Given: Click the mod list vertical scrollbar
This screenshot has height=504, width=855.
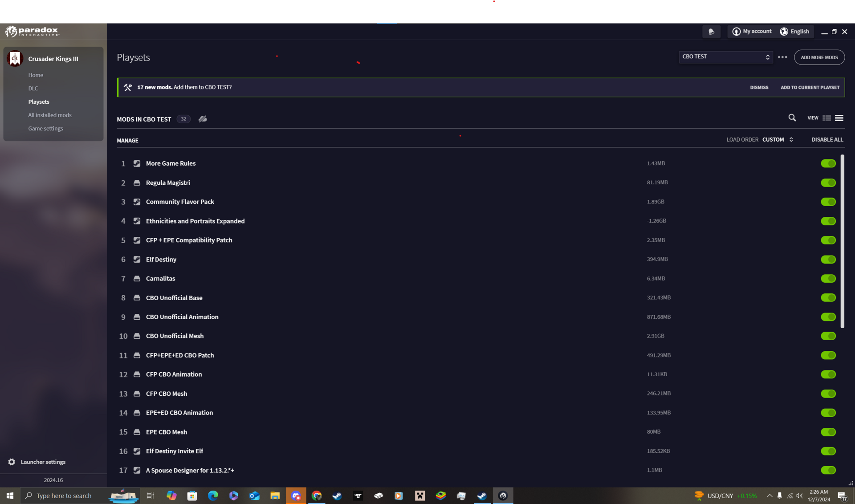Looking at the screenshot, I should point(842,241).
